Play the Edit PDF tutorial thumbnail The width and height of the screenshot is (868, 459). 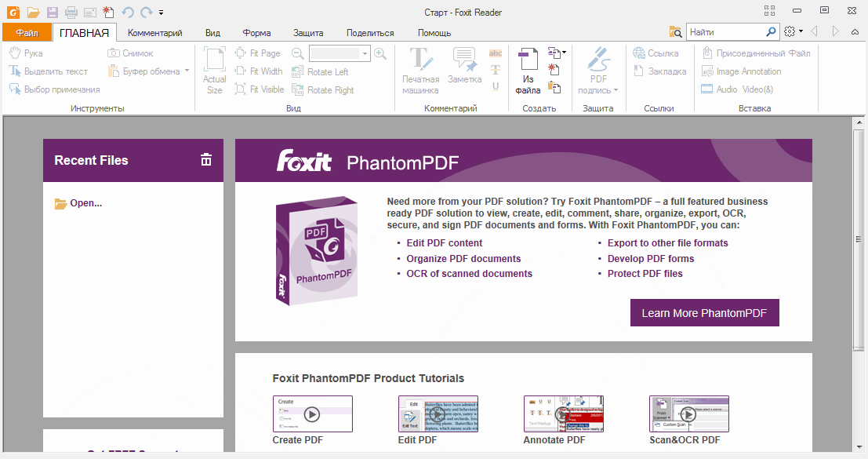click(x=438, y=413)
